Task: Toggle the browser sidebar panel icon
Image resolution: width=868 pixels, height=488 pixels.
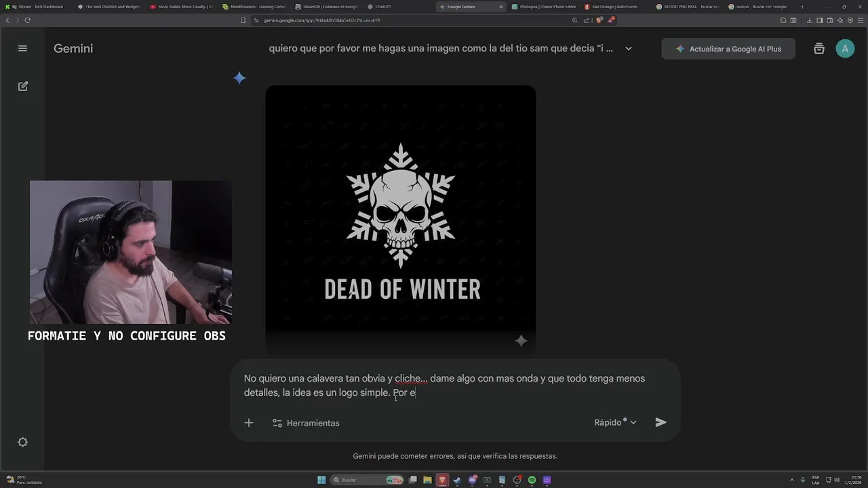Action: [820, 20]
